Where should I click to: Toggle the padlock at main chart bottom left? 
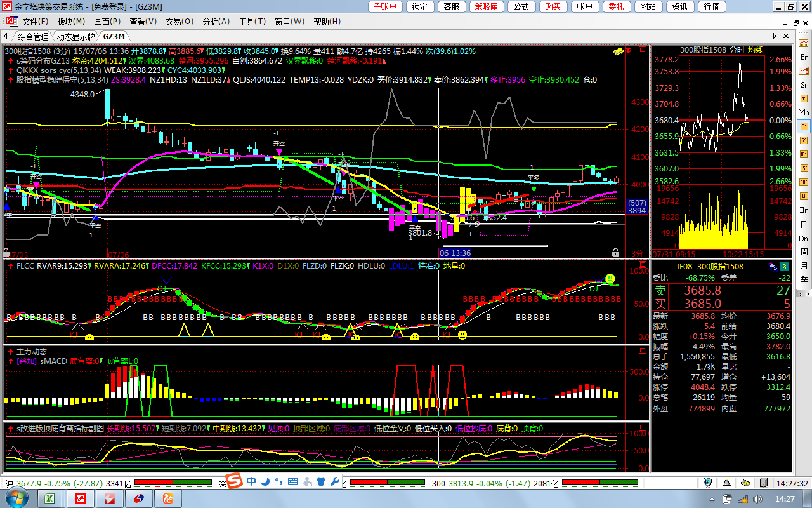coord(7,252)
